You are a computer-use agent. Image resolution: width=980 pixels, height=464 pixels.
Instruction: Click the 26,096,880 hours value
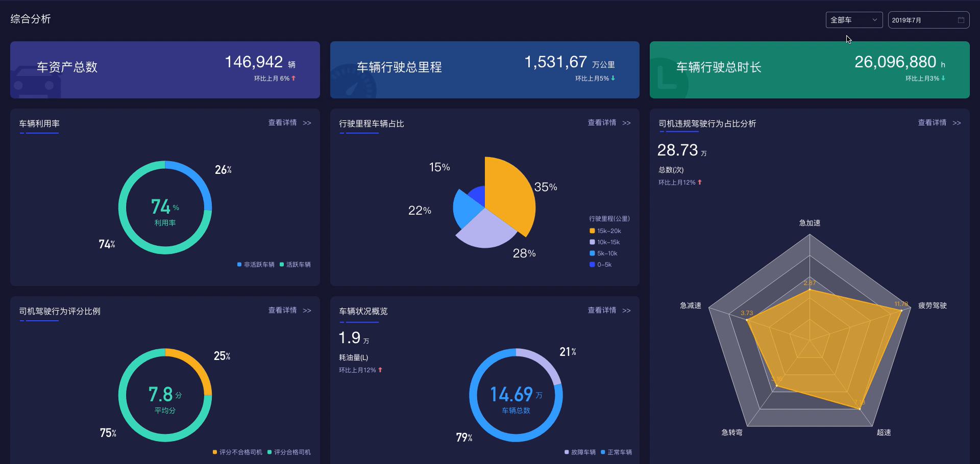click(895, 62)
